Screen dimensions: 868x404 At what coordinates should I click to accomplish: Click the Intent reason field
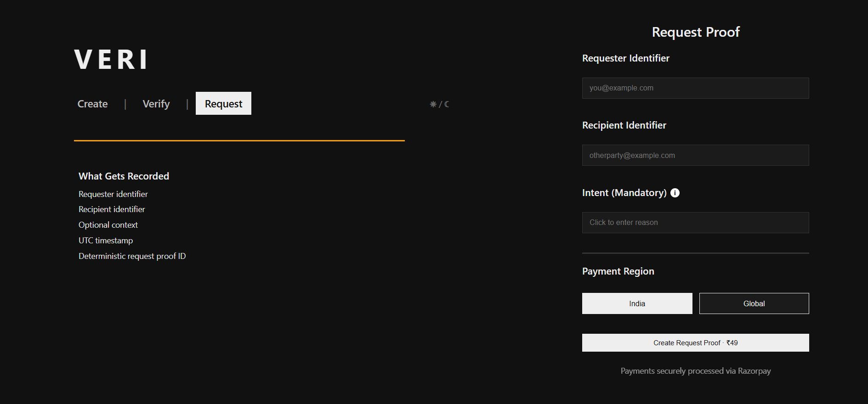tap(695, 223)
